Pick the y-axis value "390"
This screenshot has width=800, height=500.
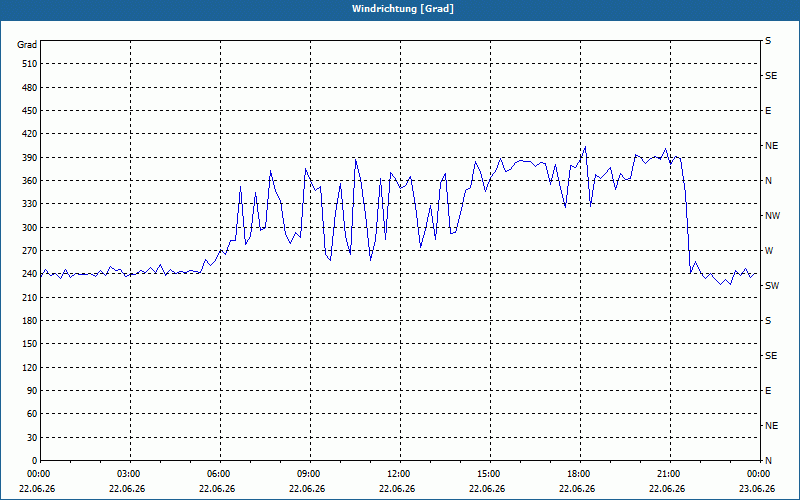tap(30, 158)
